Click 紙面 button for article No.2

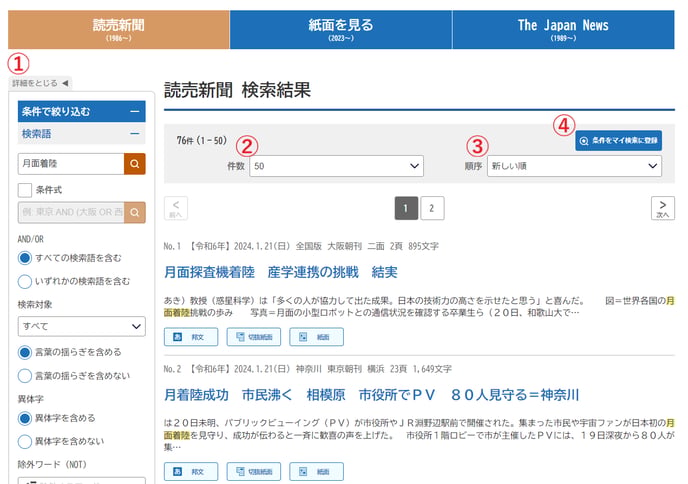click(316, 472)
